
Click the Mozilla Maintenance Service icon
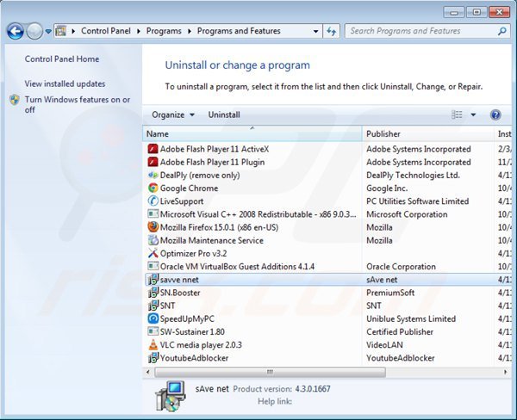click(x=153, y=240)
